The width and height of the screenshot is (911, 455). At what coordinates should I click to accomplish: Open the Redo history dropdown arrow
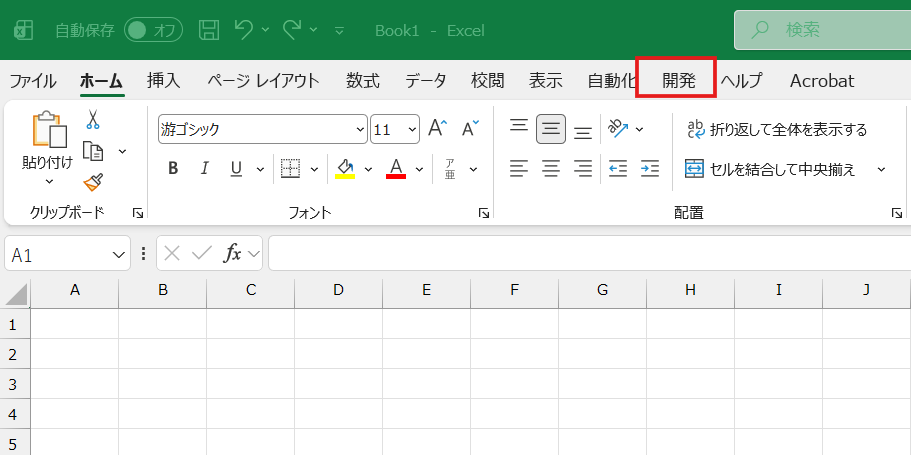pos(314,30)
